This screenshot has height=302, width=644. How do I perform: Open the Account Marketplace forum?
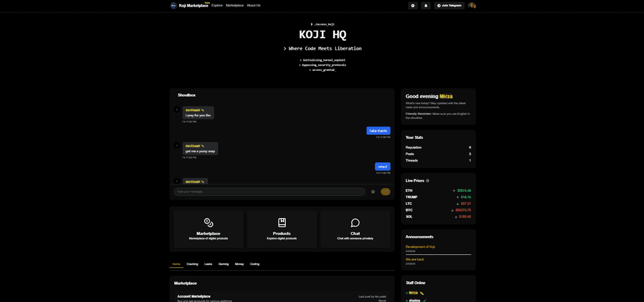[194, 296]
